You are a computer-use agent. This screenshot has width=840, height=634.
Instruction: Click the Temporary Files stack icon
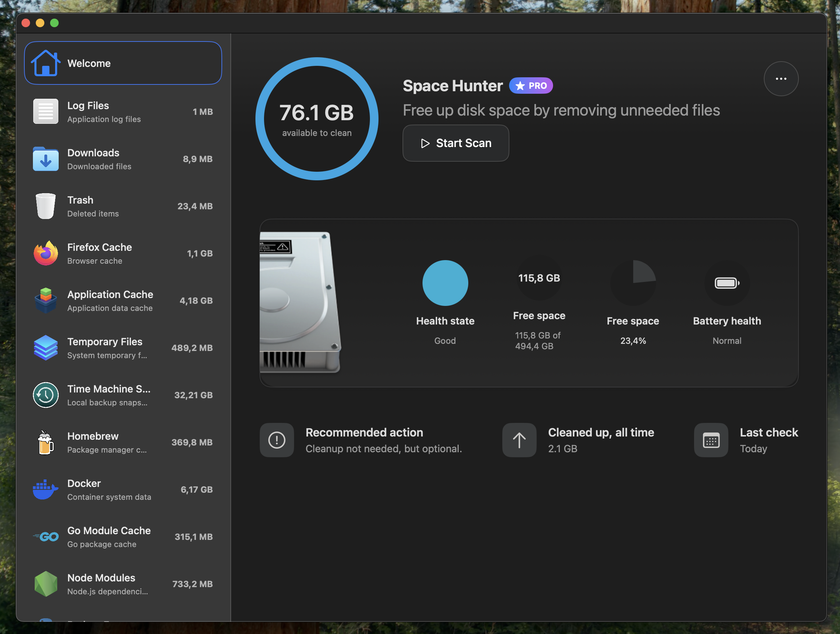tap(45, 347)
